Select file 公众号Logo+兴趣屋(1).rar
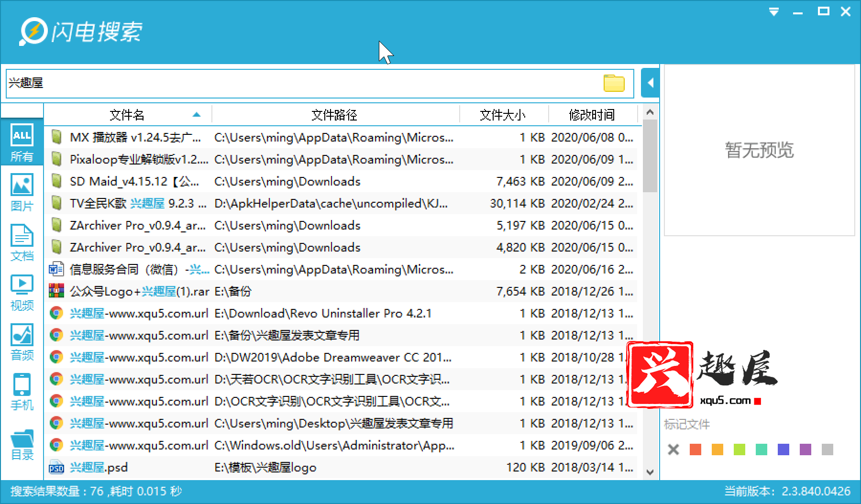Viewport: 861px width, 504px height. coord(140,291)
